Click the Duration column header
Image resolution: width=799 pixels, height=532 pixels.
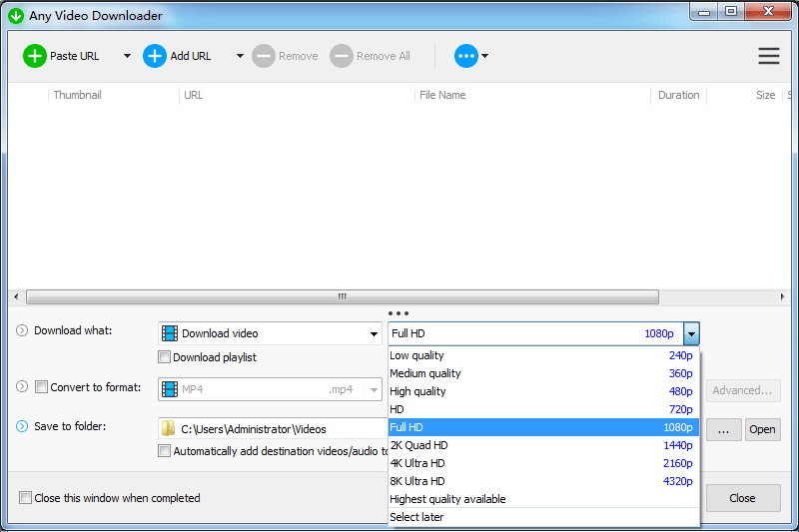[678, 95]
